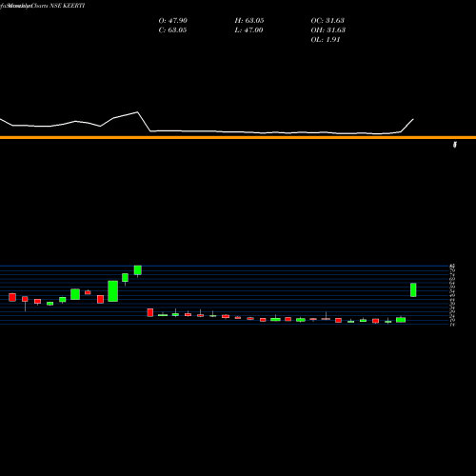Click the OL: 1.91 value
The height and width of the screenshot is (476, 476).
coord(326,40)
